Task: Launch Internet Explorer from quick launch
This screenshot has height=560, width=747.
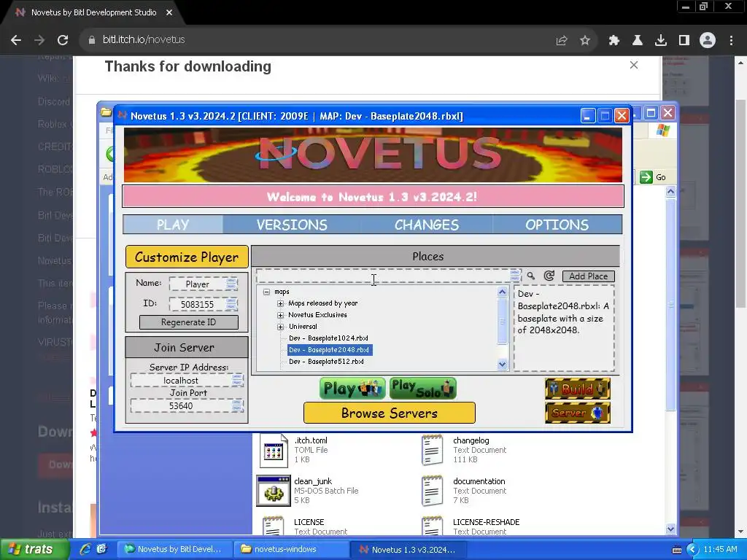Action: point(85,549)
